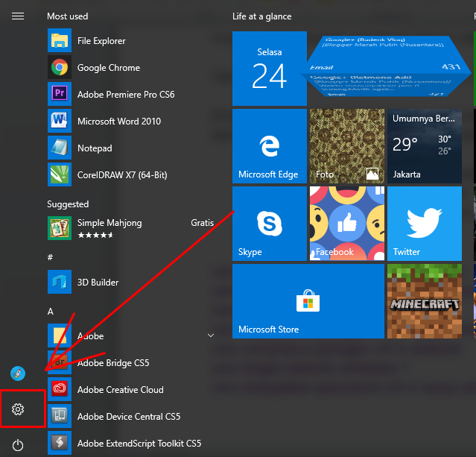Open the Jakarta weather tile
The width and height of the screenshot is (476, 457).
(425, 146)
